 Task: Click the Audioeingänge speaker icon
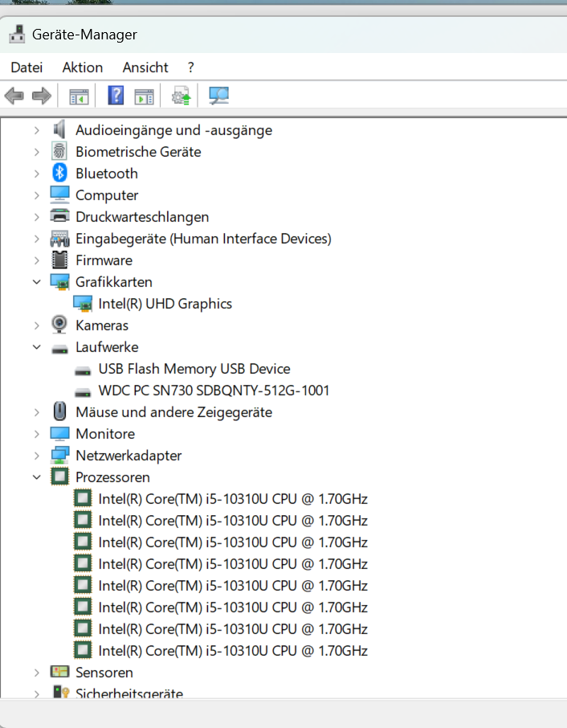[59, 129]
